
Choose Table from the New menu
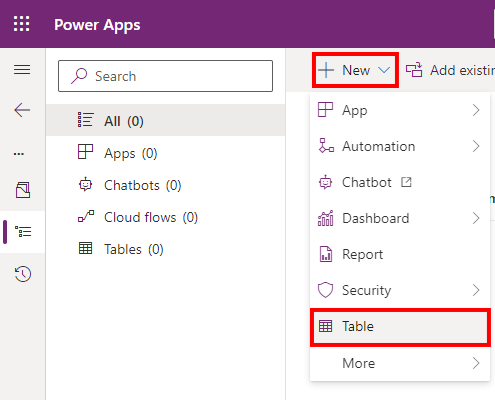[400, 327]
